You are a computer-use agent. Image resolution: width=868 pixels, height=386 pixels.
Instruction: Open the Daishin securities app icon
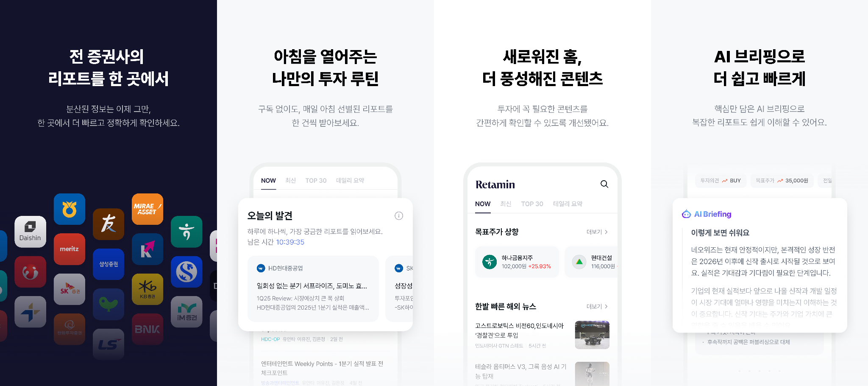point(30,232)
